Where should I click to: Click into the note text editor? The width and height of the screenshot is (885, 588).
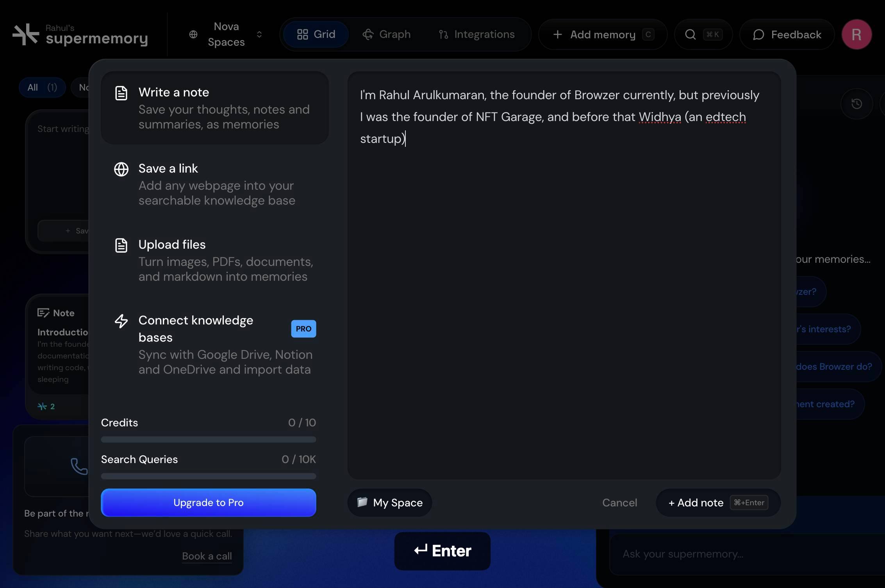564,275
